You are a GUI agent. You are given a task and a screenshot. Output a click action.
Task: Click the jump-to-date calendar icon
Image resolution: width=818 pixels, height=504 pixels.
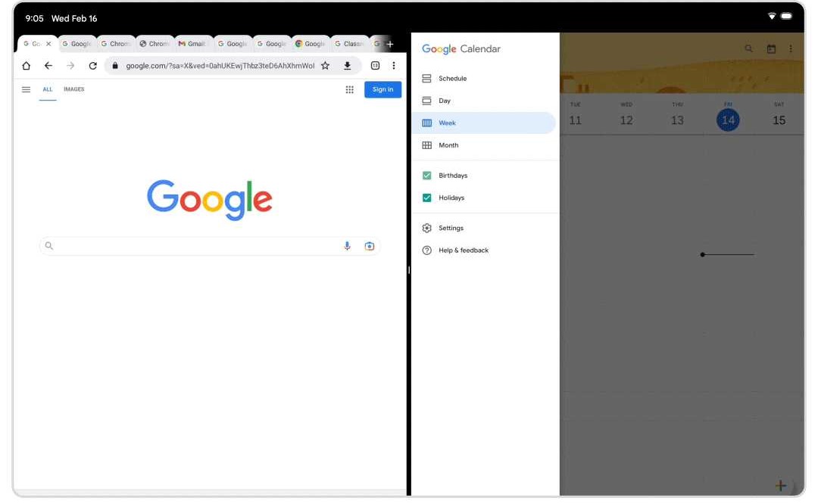[770, 48]
